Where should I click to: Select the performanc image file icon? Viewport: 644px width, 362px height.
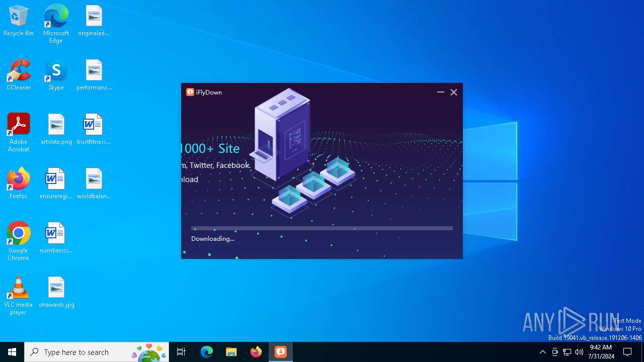94,75
